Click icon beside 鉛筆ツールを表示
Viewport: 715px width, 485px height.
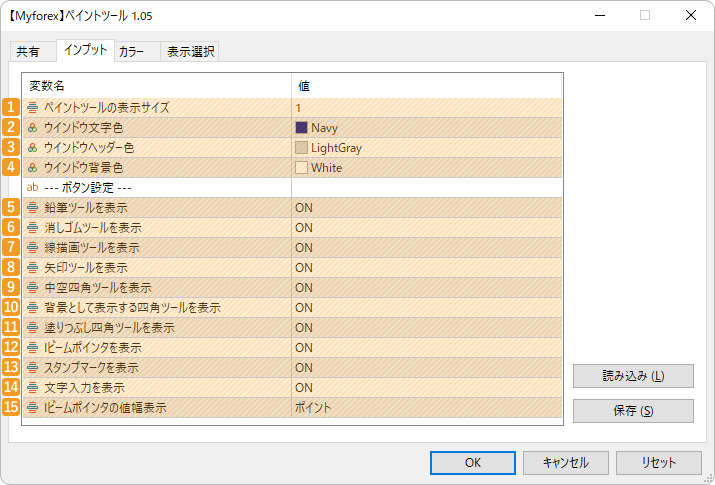pos(32,207)
